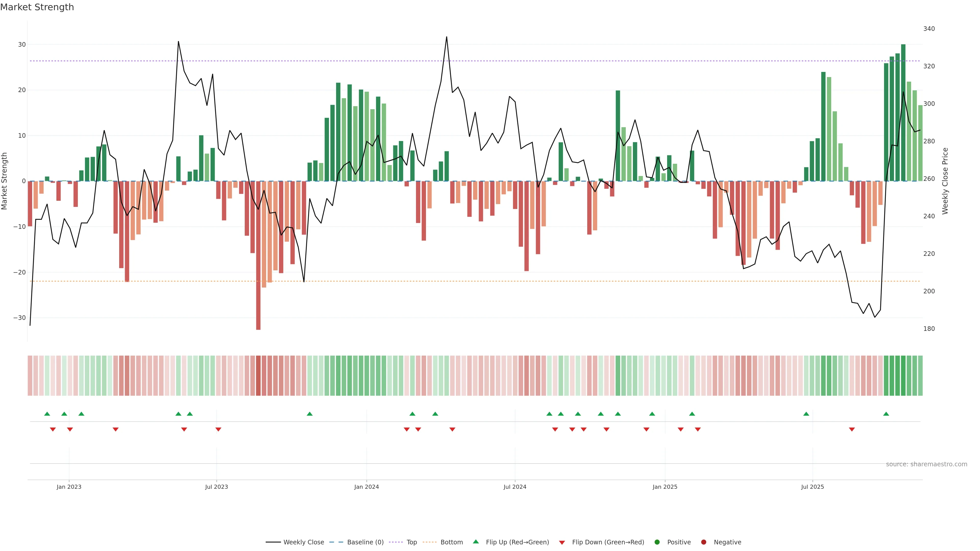Image resolution: width=980 pixels, height=551 pixels.
Task: Click the green Positive circle legend icon
Action: [x=657, y=542]
